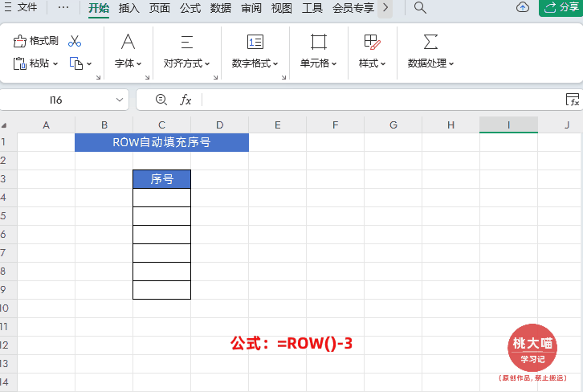
Task: Click the ROW自动填充序号 title cell
Action: [161, 142]
